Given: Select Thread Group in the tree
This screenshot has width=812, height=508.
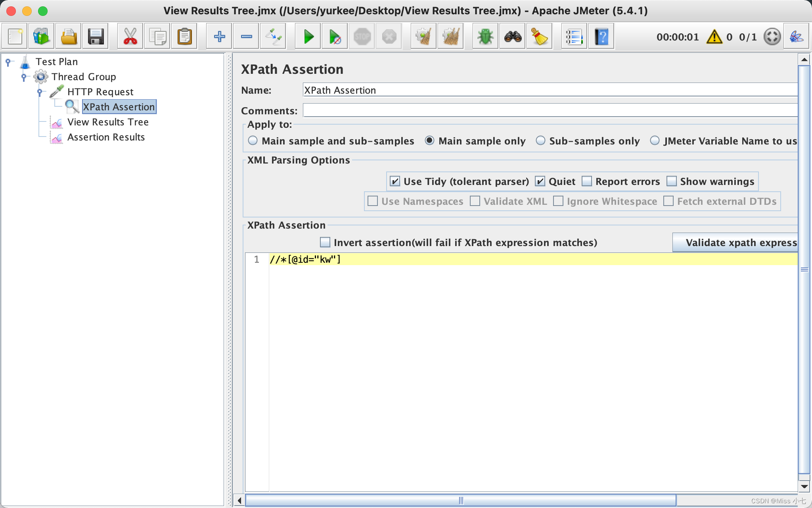Looking at the screenshot, I should [84, 77].
